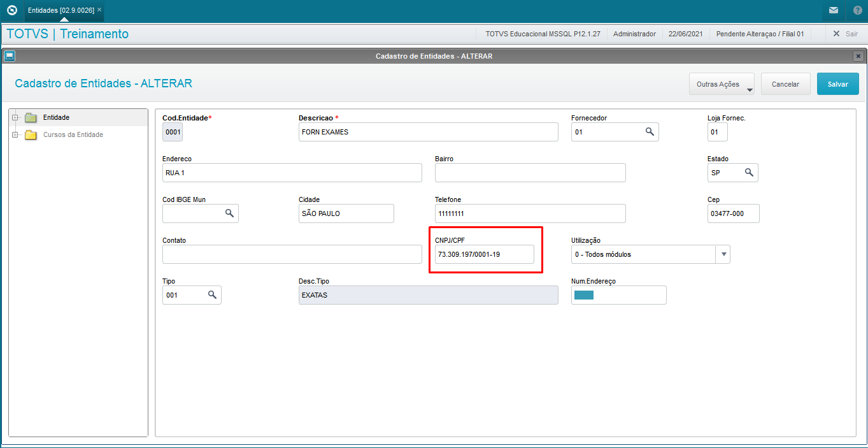This screenshot has height=448, width=868.
Task: Click the Salvar button
Action: tap(837, 84)
